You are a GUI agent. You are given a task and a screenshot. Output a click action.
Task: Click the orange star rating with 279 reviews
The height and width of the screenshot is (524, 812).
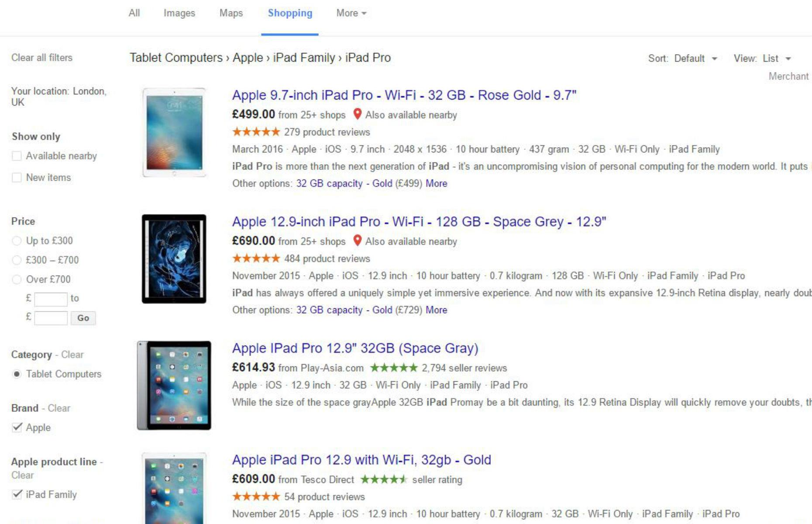tap(256, 132)
